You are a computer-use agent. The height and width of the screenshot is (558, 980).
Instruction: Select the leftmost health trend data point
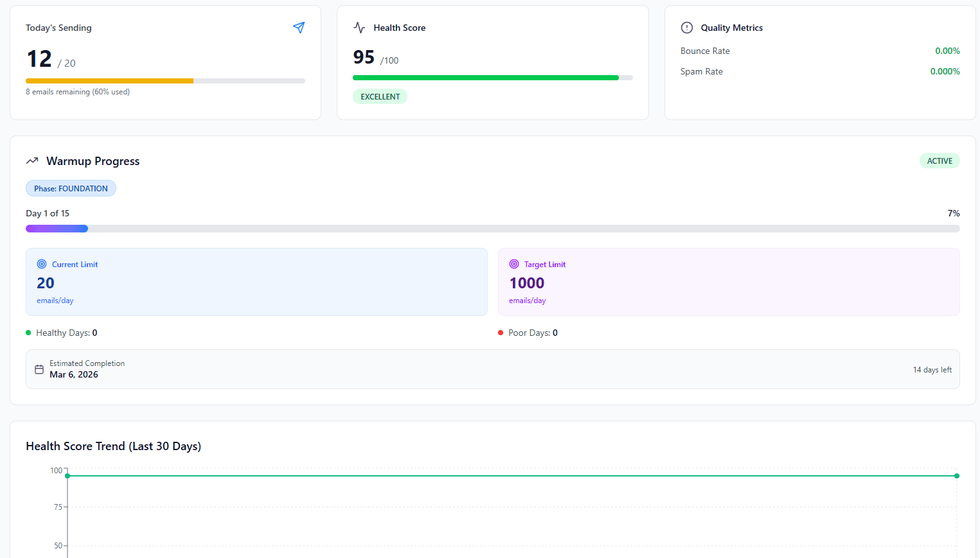(67, 475)
